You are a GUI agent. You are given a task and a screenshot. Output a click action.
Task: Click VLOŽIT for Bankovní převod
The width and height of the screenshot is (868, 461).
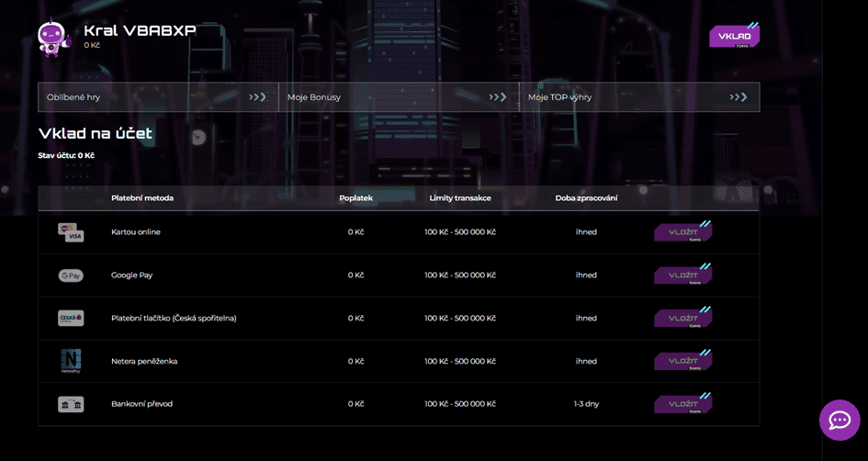pyautogui.click(x=683, y=403)
